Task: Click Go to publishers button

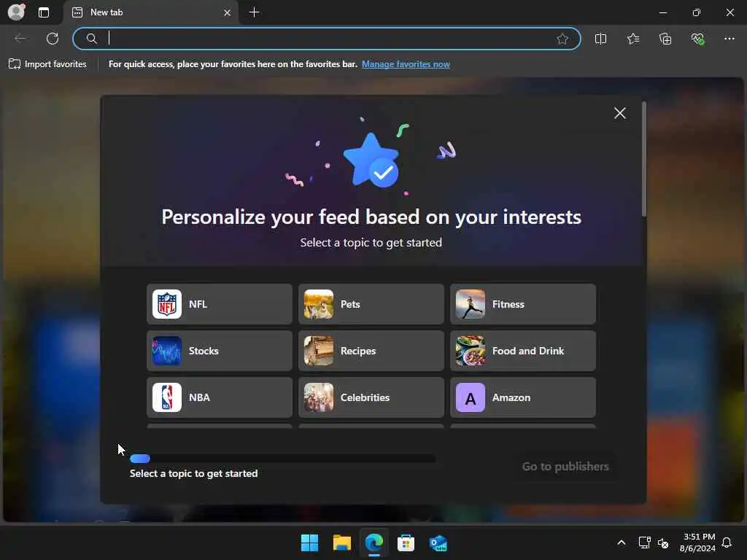Action: coord(565,466)
